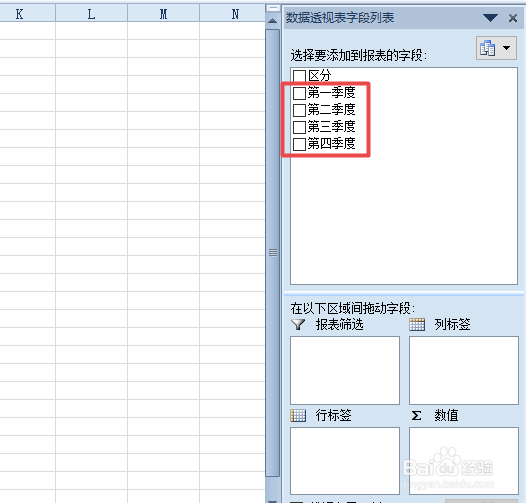Check the 第三季度 field checkbox
This screenshot has width=526, height=503.
[x=299, y=127]
